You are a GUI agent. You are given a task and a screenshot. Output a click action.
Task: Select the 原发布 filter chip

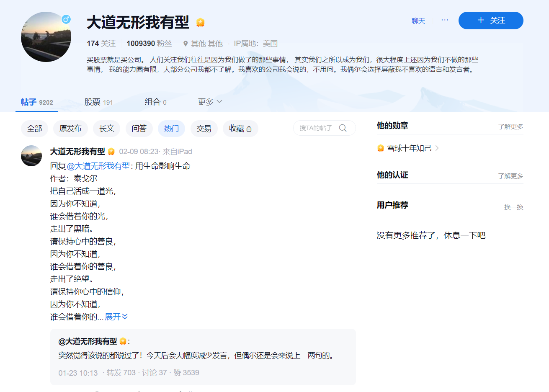click(70, 129)
